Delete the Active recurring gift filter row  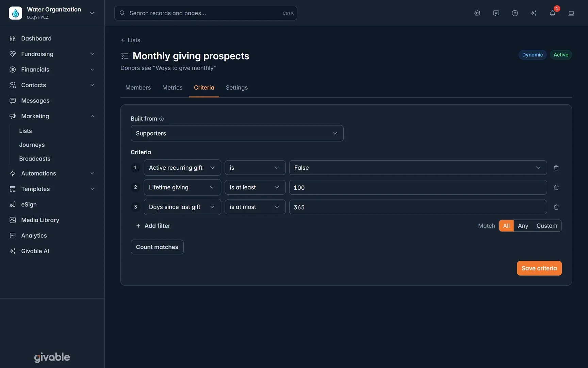[x=556, y=168]
